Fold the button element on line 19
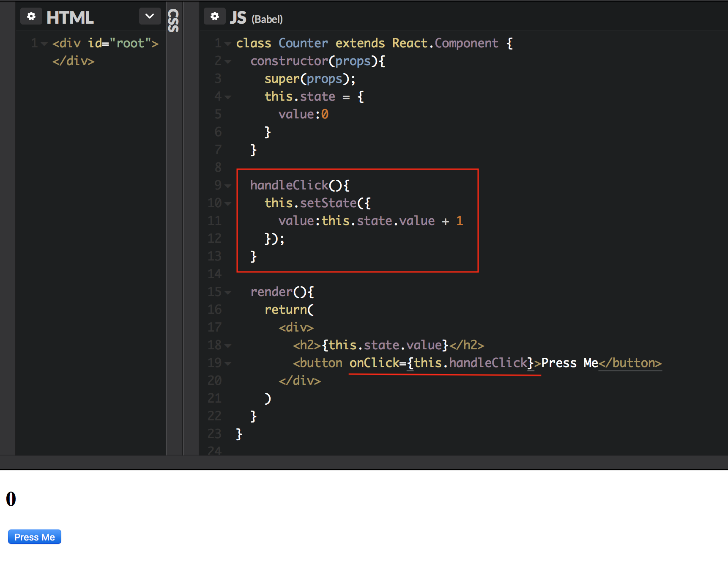 [228, 363]
